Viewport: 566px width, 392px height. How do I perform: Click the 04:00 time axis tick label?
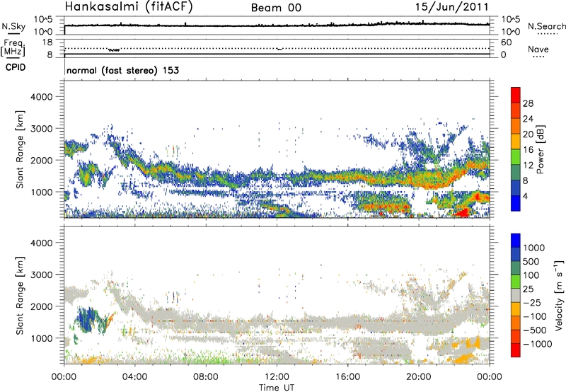coord(134,377)
